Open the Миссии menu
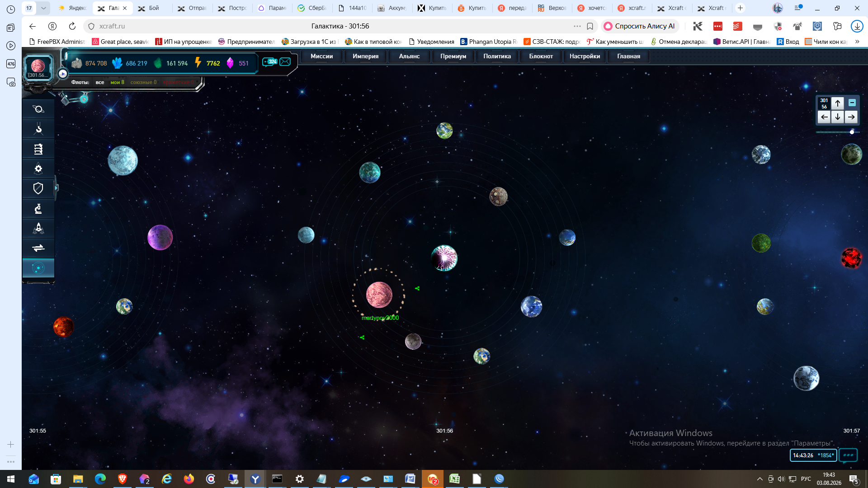The width and height of the screenshot is (868, 488). point(321,56)
